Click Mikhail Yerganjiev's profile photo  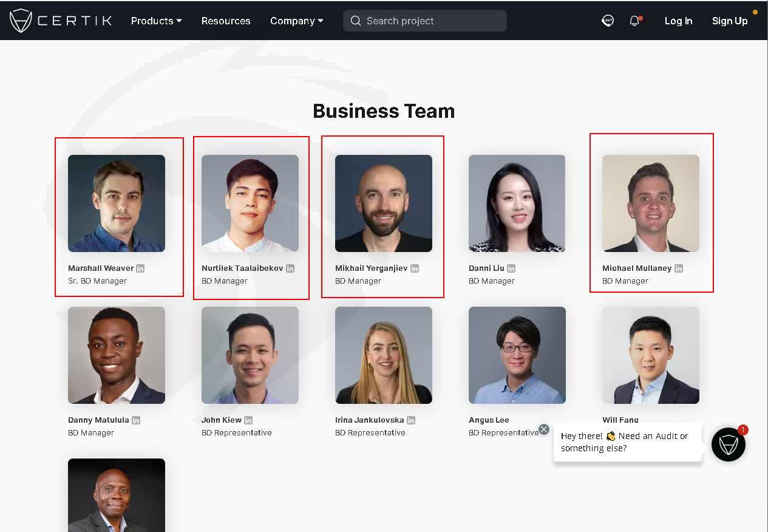[384, 203]
